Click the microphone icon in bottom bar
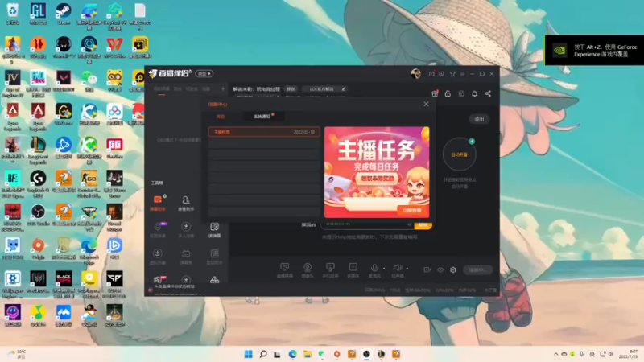This screenshot has width=644, height=362. point(374,268)
